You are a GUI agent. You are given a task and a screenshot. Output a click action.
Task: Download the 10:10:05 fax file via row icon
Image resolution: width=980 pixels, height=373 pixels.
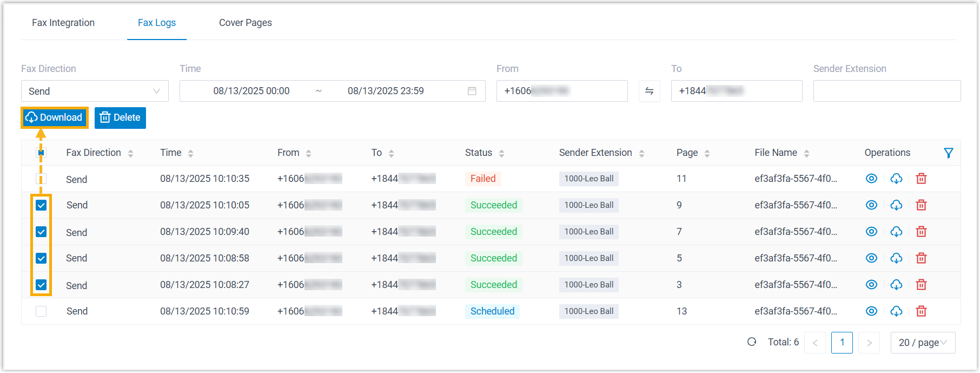(x=896, y=205)
